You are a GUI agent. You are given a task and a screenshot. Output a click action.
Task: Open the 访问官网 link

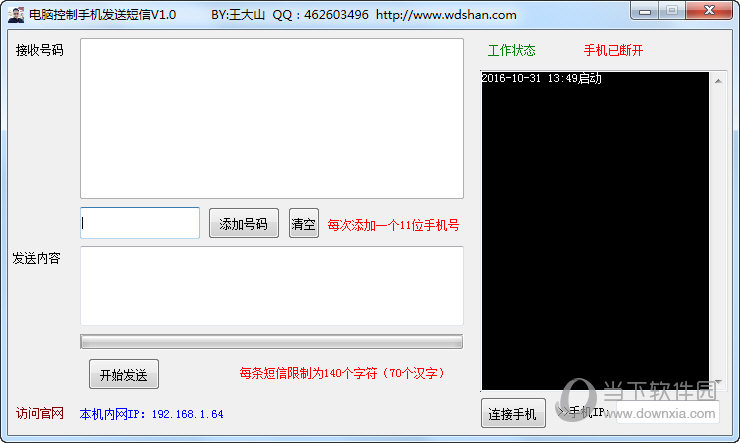tap(40, 413)
